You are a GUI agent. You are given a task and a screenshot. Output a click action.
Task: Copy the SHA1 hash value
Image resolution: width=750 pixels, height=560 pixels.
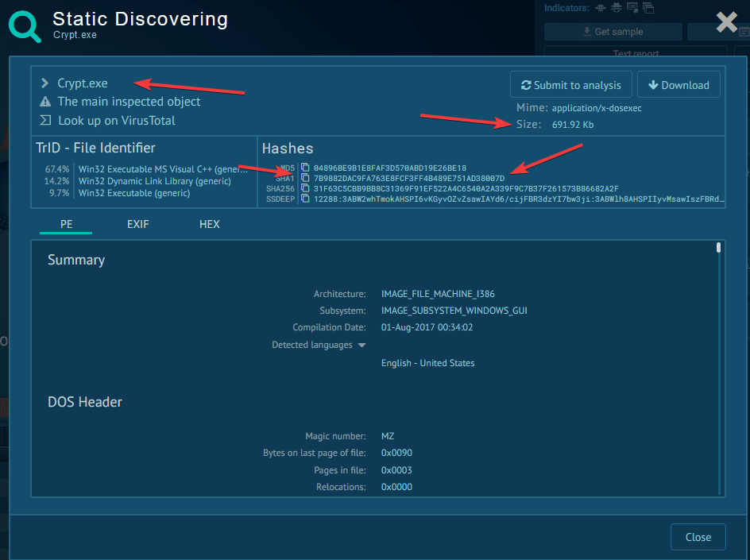(x=306, y=178)
